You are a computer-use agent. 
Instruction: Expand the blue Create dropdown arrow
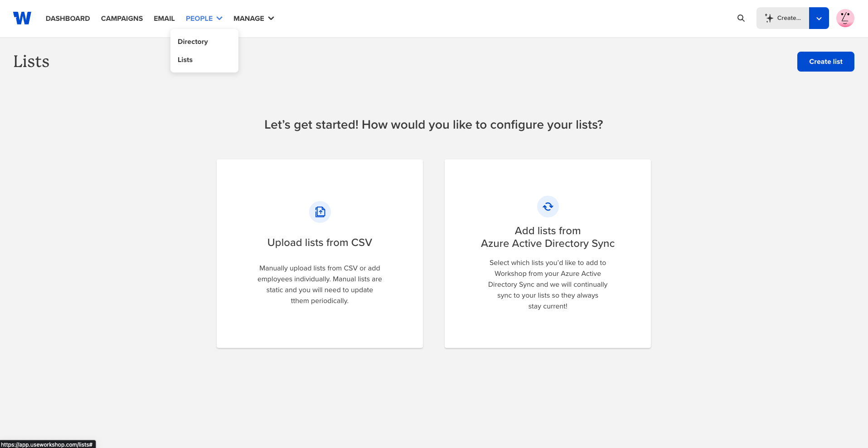coord(819,18)
